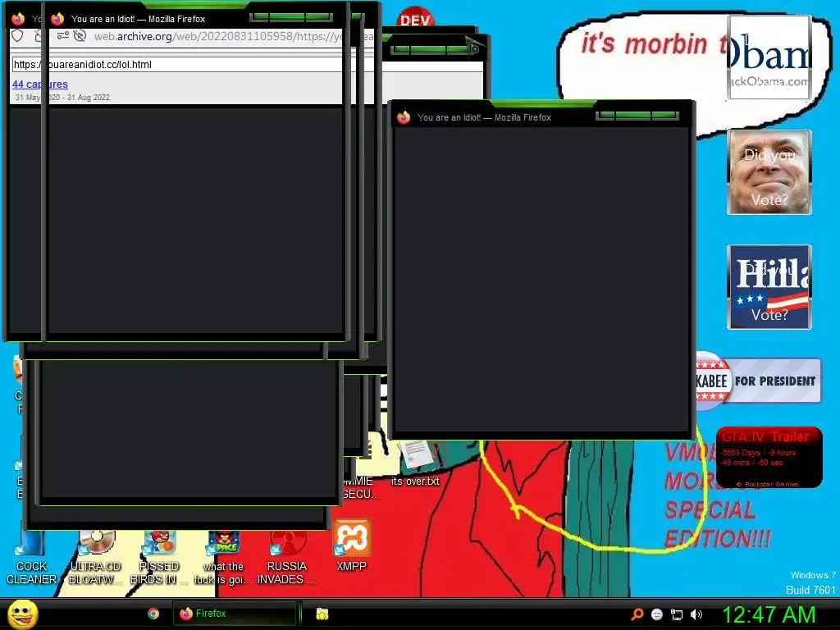Select the XMPP desktop icon
Viewport: 840px width, 630px height.
pos(351,546)
